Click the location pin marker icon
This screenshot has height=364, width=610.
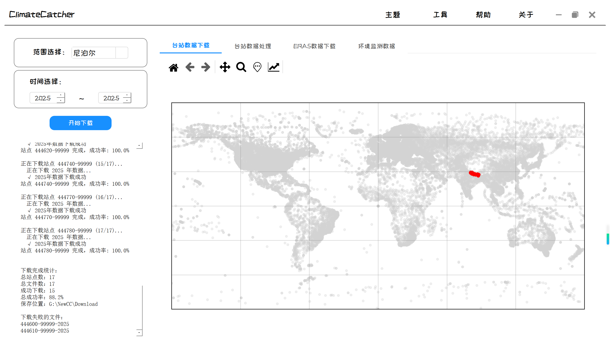257,67
